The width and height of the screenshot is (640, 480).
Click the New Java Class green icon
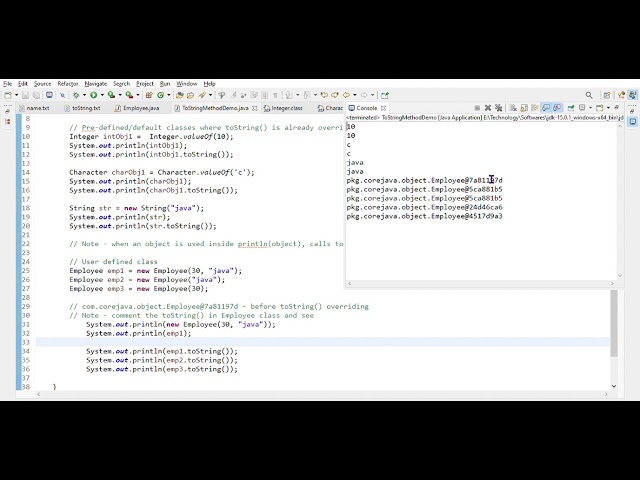click(160, 95)
